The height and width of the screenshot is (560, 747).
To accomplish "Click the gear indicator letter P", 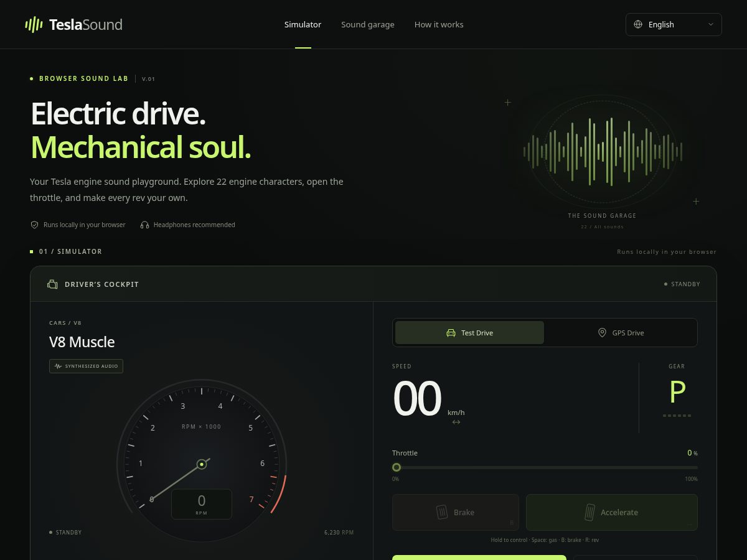I will point(677,392).
